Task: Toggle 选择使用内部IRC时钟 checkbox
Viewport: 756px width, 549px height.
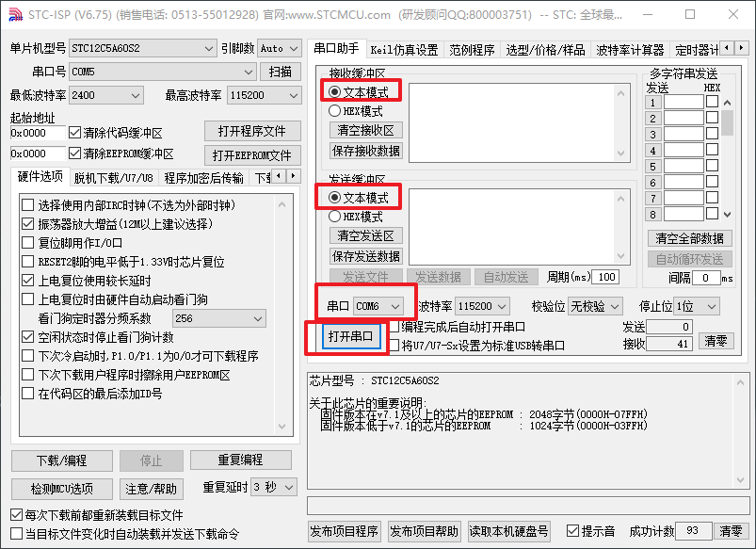Action: tap(27, 205)
